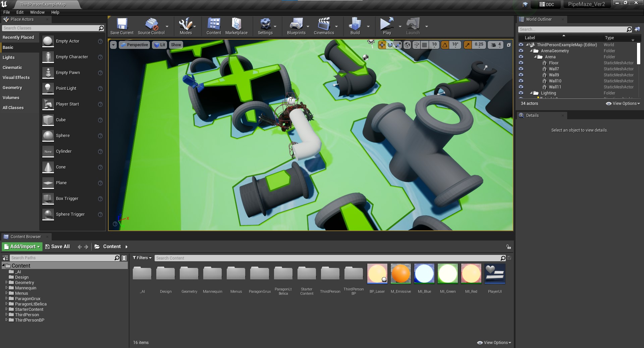The width and height of the screenshot is (644, 348).
Task: Select the M_Emissive orange material thumbnail
Action: coord(401,274)
